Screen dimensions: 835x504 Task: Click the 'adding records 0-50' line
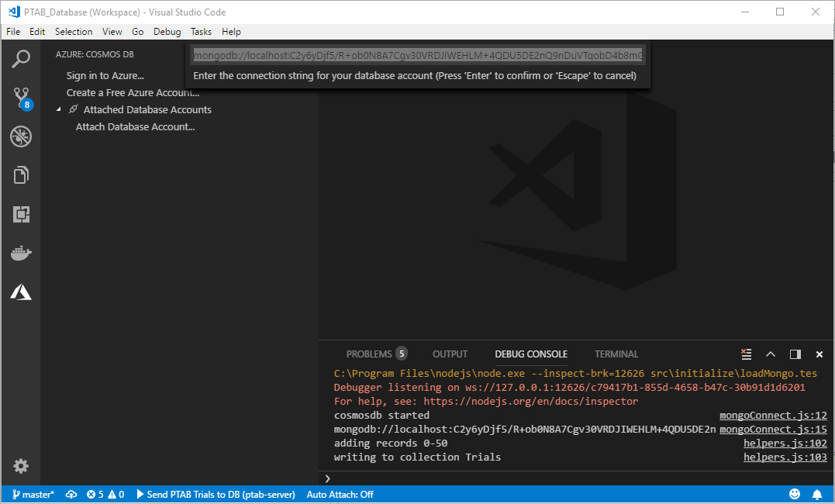pyautogui.click(x=390, y=444)
